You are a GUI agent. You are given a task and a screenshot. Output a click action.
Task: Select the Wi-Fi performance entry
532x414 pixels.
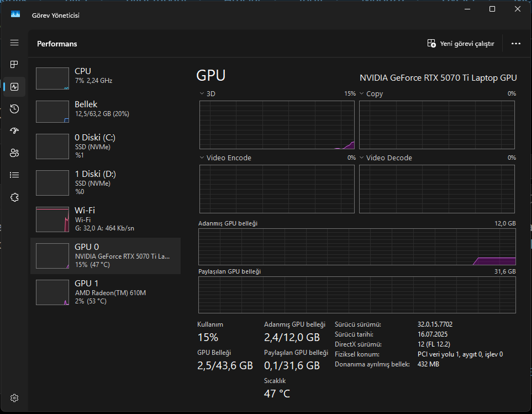tap(106, 219)
